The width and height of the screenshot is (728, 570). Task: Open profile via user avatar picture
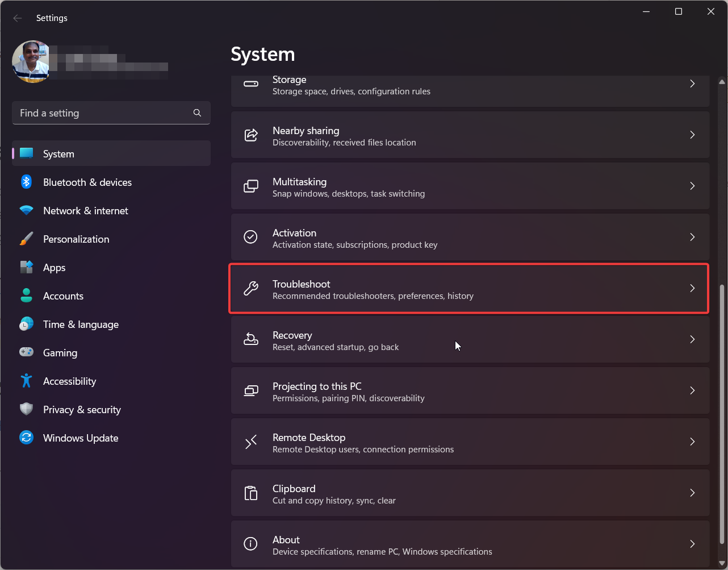coord(32,61)
